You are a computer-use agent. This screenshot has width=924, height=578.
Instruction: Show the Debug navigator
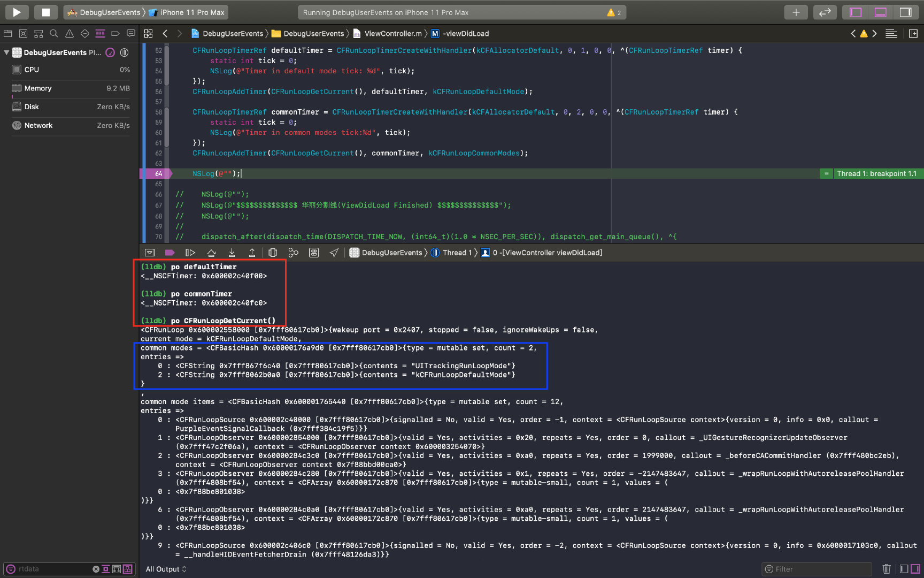click(100, 33)
